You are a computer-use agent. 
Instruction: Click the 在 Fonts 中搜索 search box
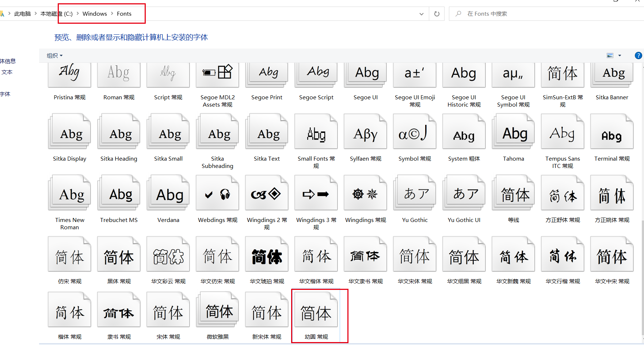(x=546, y=14)
